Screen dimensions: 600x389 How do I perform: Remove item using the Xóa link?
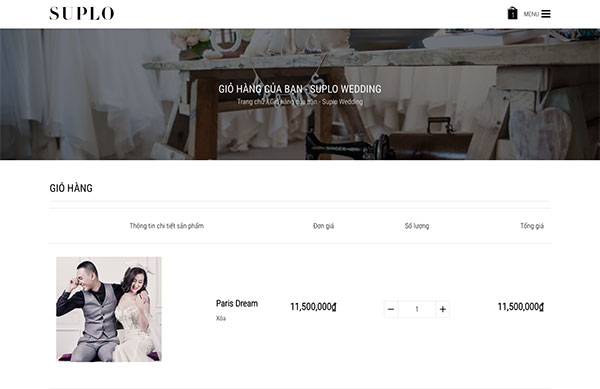coord(221,318)
